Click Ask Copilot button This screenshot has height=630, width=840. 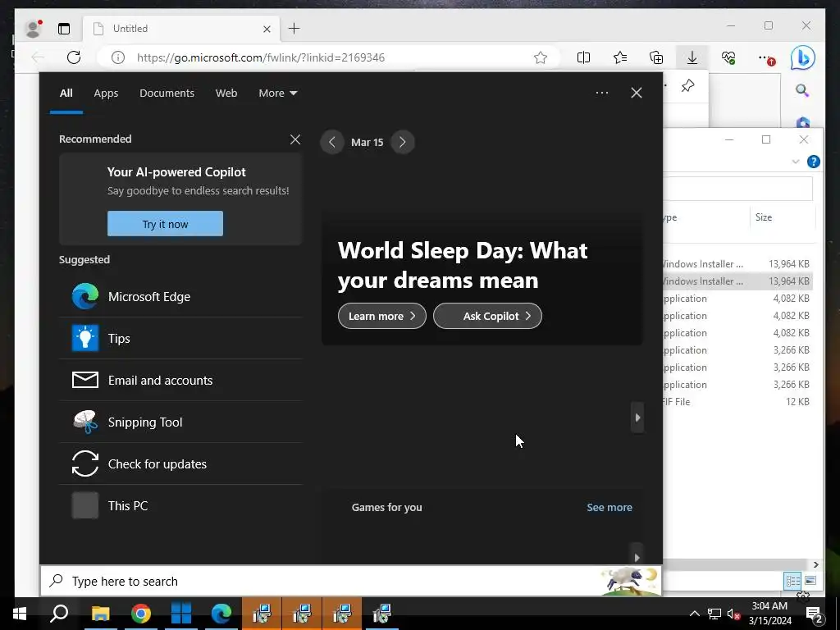487,316
